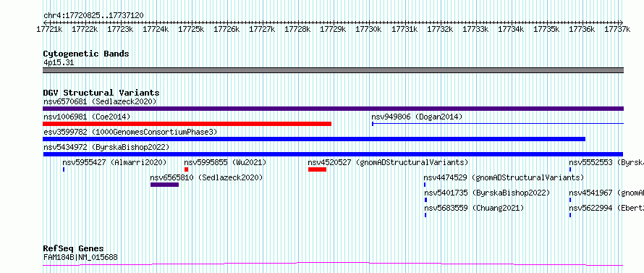
Task: Open the nsv5552553 variant label
Action: click(606, 162)
